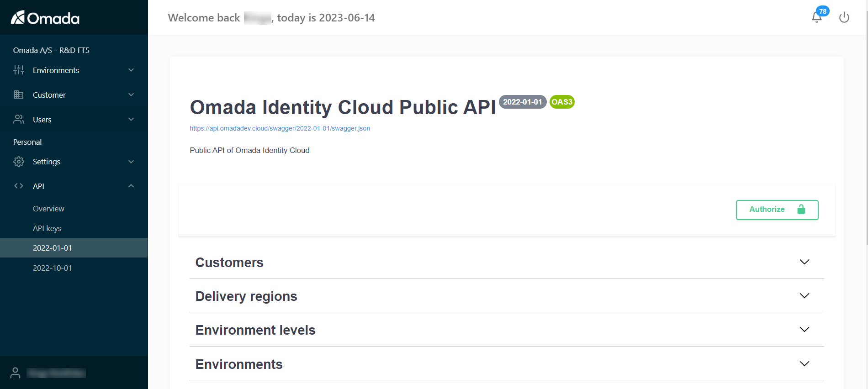
Task: Click the Environment levels section heading
Action: click(x=255, y=330)
